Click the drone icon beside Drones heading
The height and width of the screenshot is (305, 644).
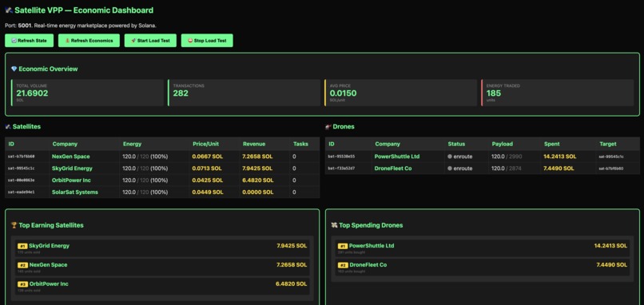[328, 127]
